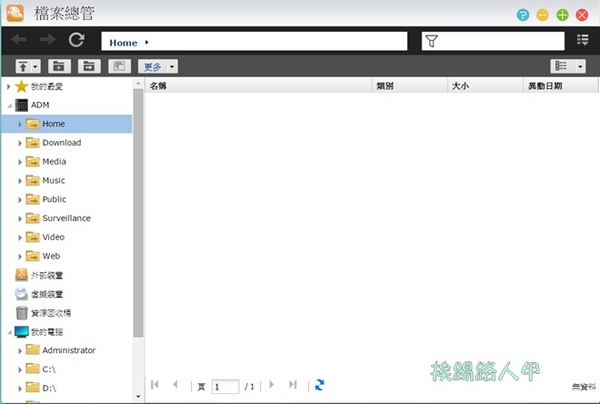Image resolution: width=600 pixels, height=404 pixels.
Task: Click the create new folder icon
Action: pyautogui.click(x=58, y=66)
